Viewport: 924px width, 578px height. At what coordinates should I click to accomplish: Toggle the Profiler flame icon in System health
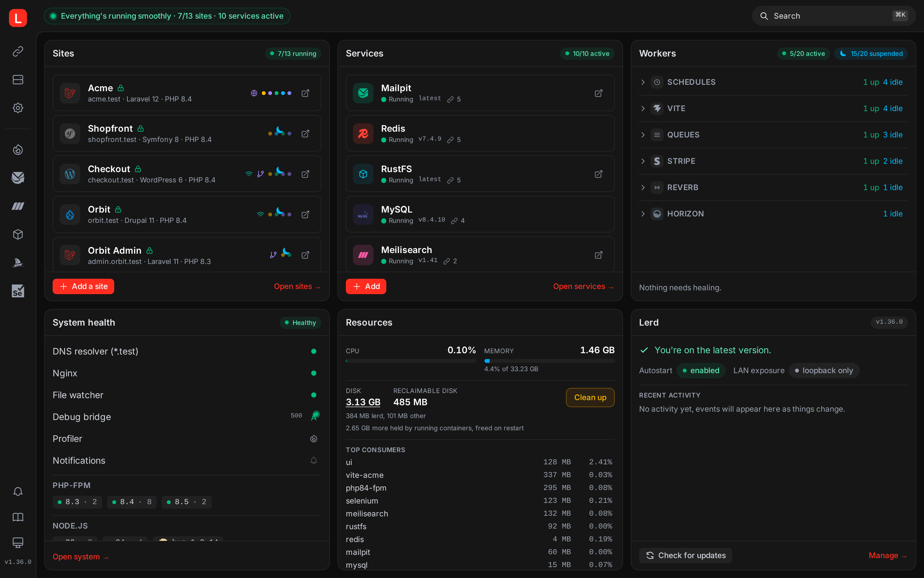pyautogui.click(x=314, y=439)
